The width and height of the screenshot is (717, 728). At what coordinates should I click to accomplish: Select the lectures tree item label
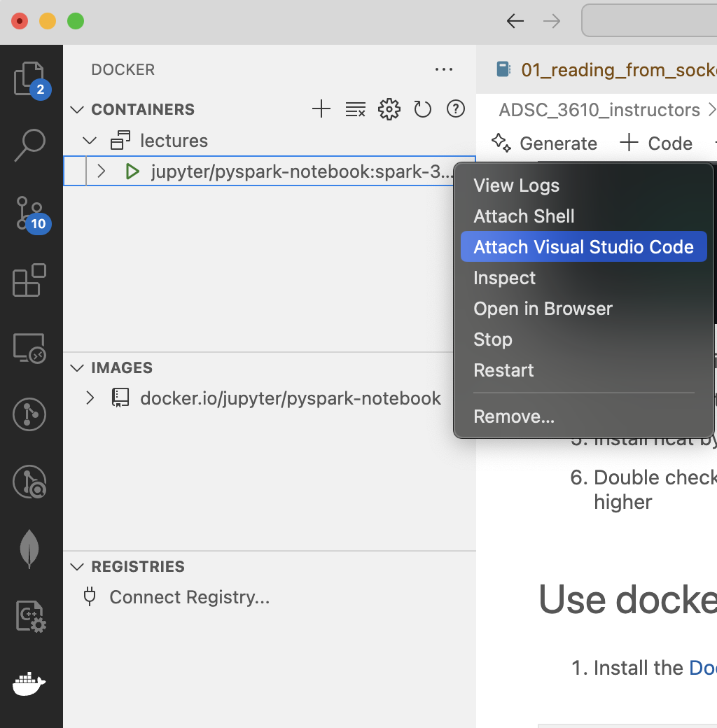174,140
